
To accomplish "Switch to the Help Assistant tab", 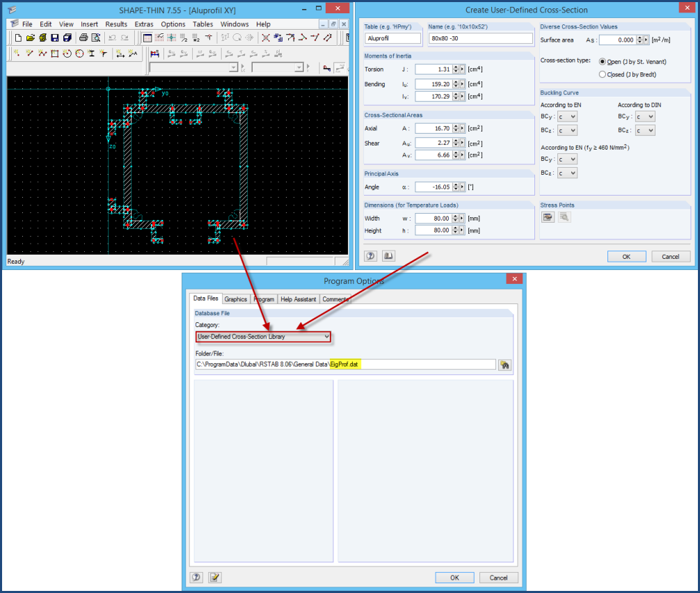I will coord(299,299).
